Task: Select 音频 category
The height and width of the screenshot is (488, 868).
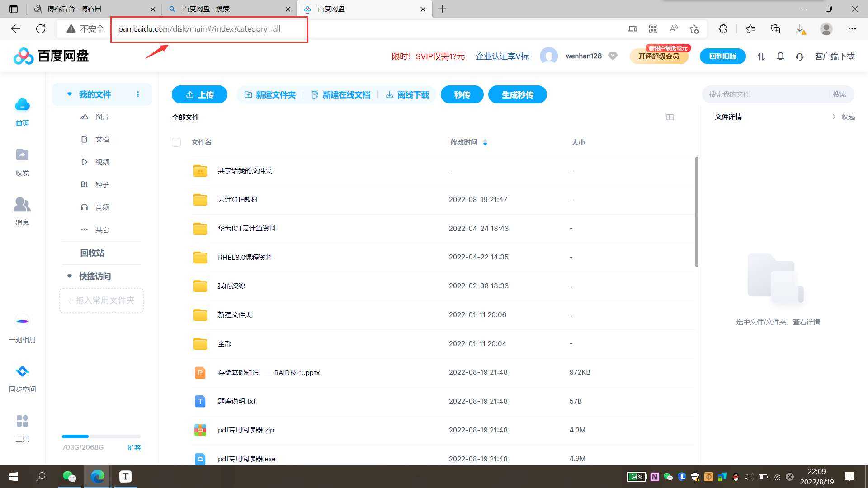Action: point(95,207)
